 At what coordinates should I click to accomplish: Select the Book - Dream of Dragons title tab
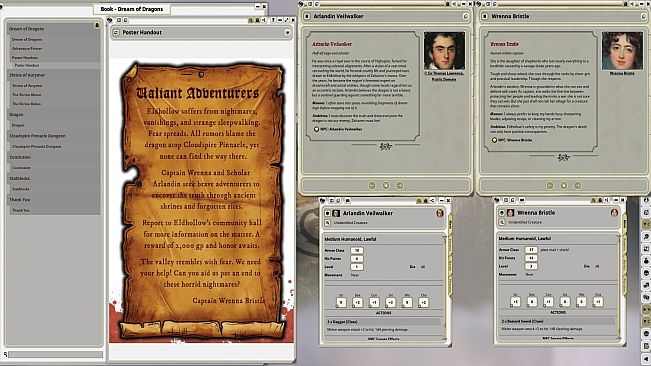(132, 9)
